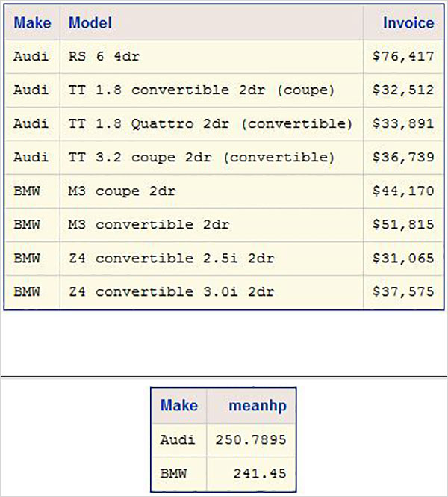Select the 250.7895 meanhp value
This screenshot has width=448, height=497.
click(251, 440)
